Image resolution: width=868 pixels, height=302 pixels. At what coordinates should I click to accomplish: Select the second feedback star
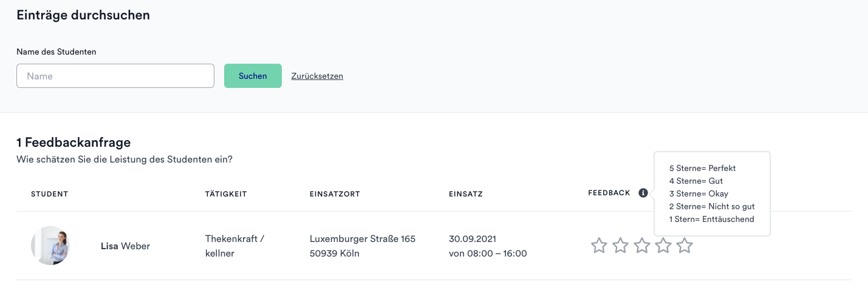coord(620,246)
